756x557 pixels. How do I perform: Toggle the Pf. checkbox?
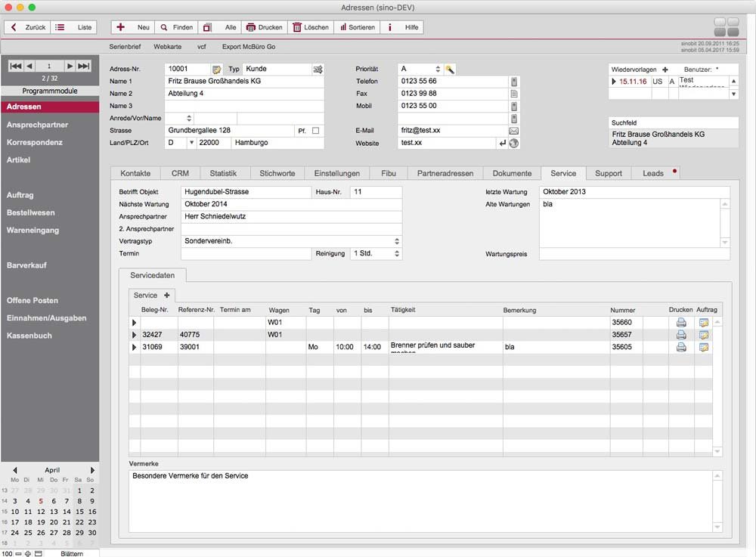(x=316, y=131)
